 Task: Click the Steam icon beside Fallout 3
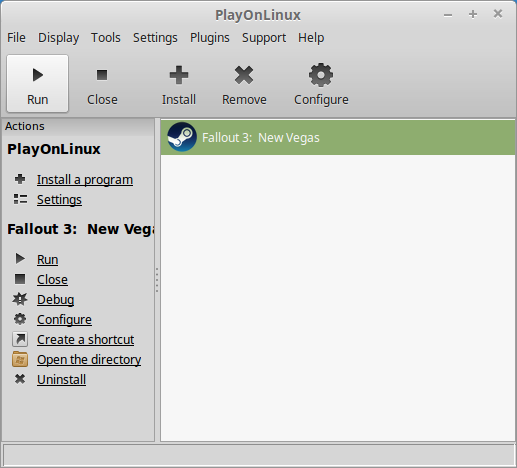point(182,137)
